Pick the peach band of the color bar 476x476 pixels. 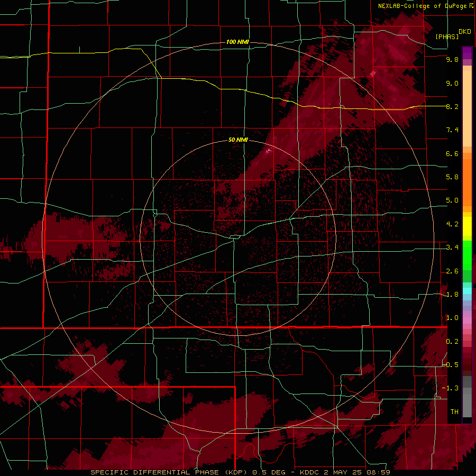(x=467, y=106)
